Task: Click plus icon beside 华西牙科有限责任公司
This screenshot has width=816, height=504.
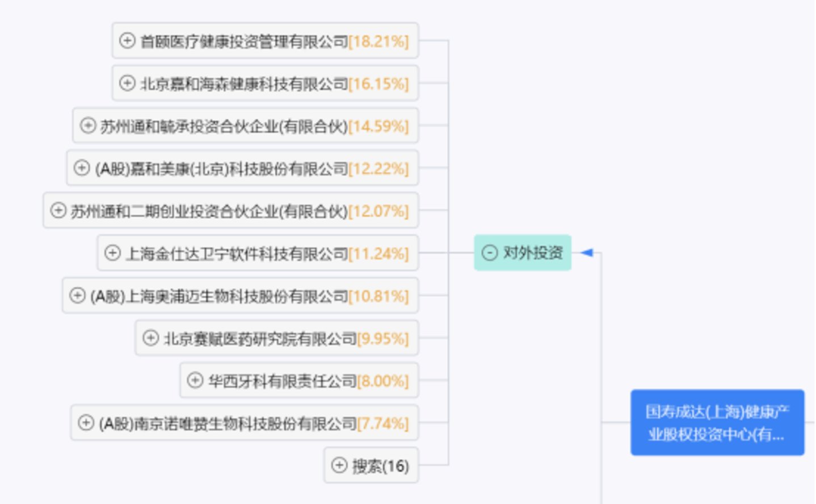Action: point(195,380)
